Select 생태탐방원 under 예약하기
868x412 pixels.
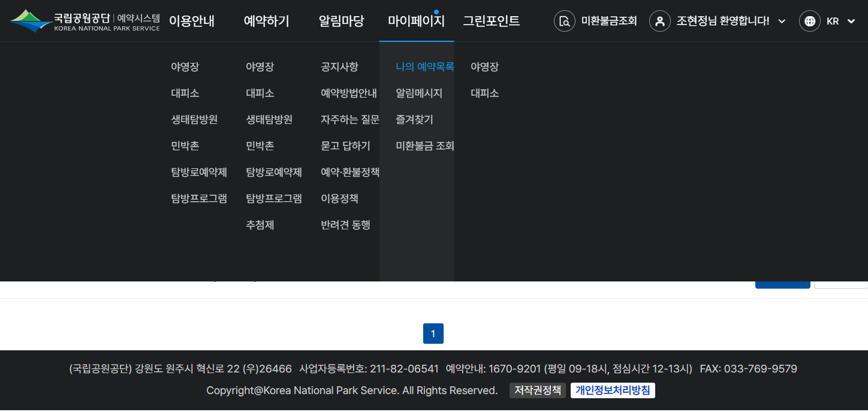(x=269, y=120)
